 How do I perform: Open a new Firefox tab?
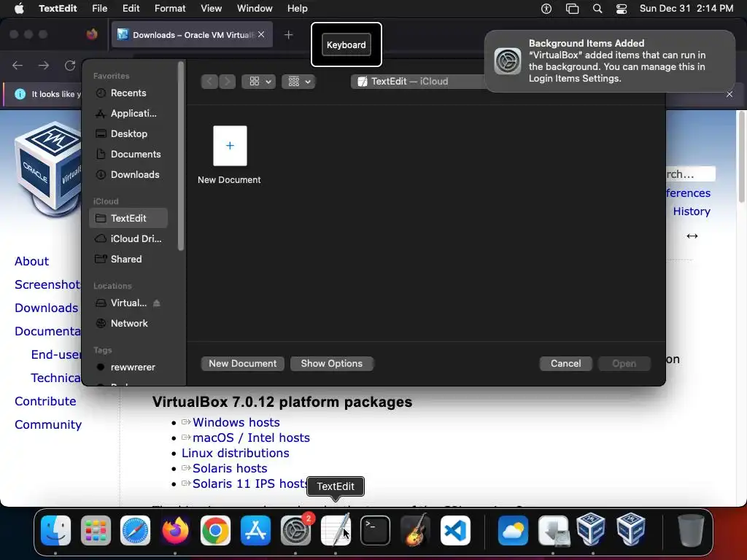[x=288, y=35]
